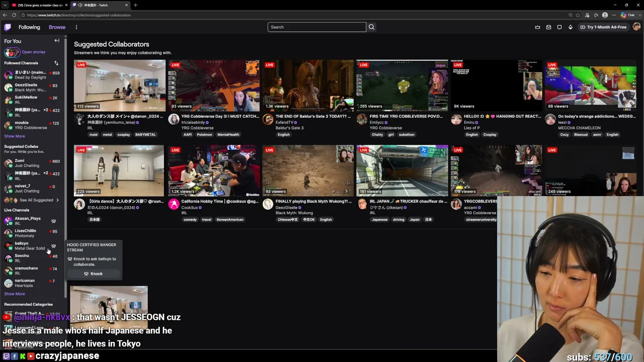Image resolution: width=644 pixels, height=362 pixels.
Task: Open the three-dot menu beside Browse
Action: tap(76, 27)
